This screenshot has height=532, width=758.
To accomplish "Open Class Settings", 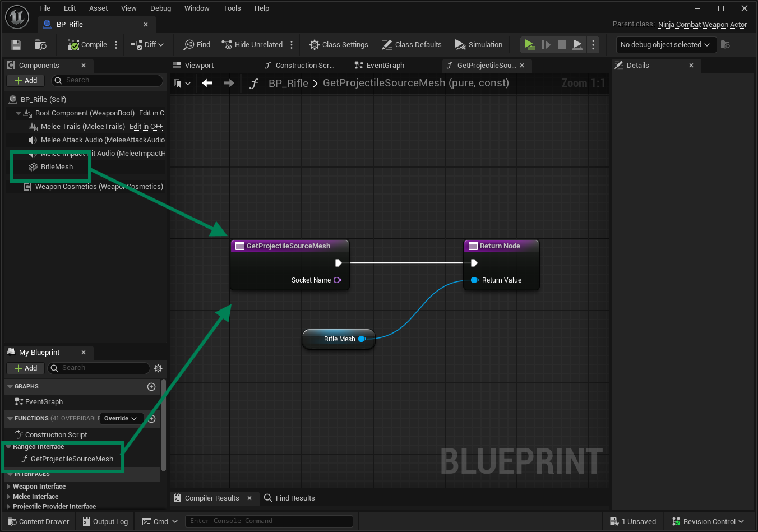I will pyautogui.click(x=339, y=45).
